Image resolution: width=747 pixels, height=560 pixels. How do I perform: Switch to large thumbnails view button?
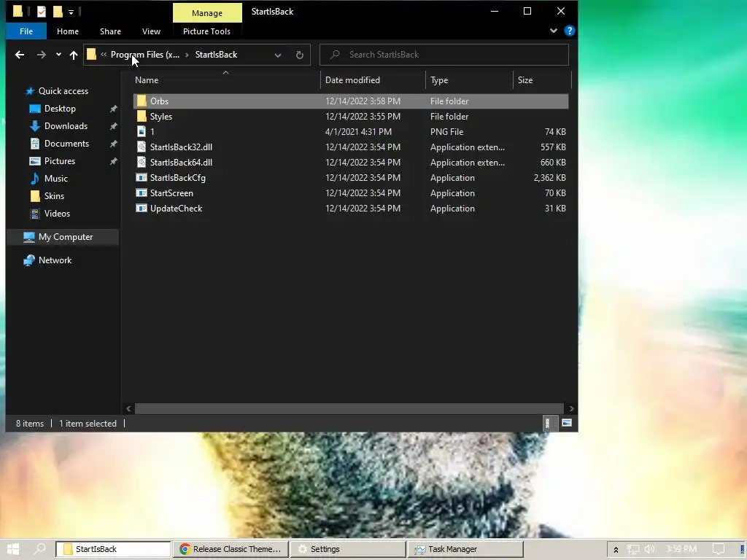point(567,423)
